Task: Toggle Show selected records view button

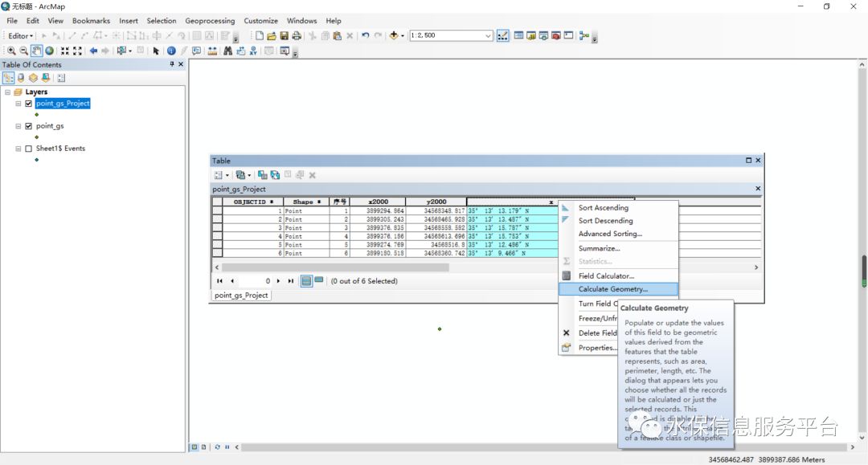Action: (319, 280)
